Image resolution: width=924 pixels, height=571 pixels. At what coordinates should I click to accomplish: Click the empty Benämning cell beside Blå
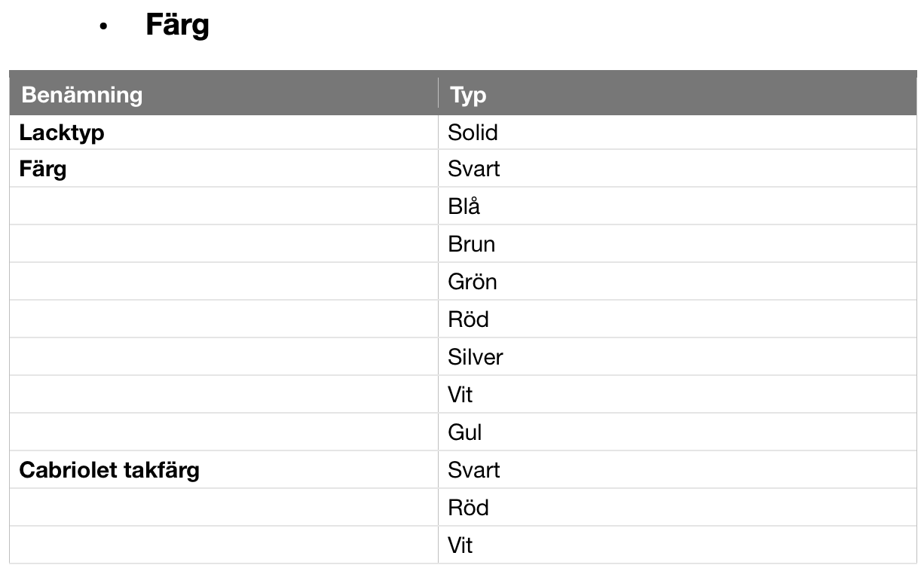[x=224, y=206]
